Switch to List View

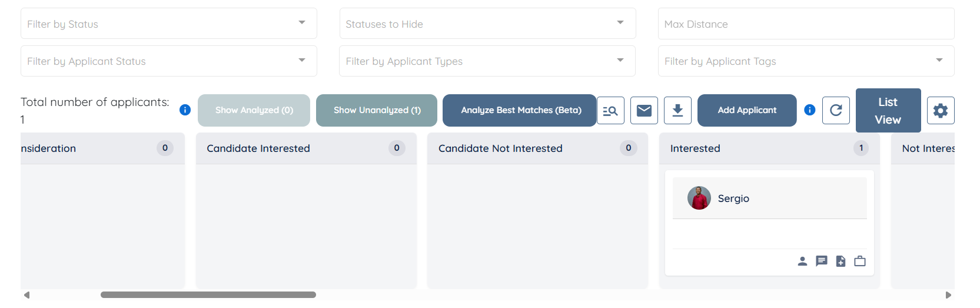888,111
